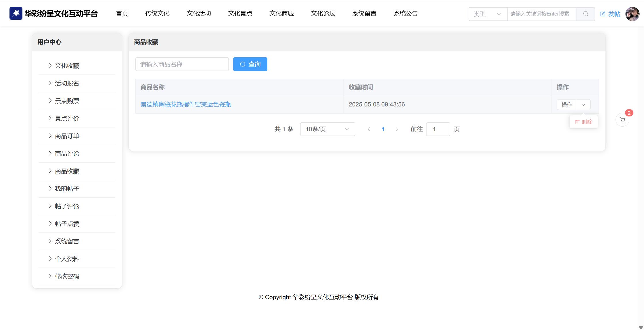The image size is (644, 330).
Task: Select 个人资料 in user center sidebar
Action: (67, 259)
